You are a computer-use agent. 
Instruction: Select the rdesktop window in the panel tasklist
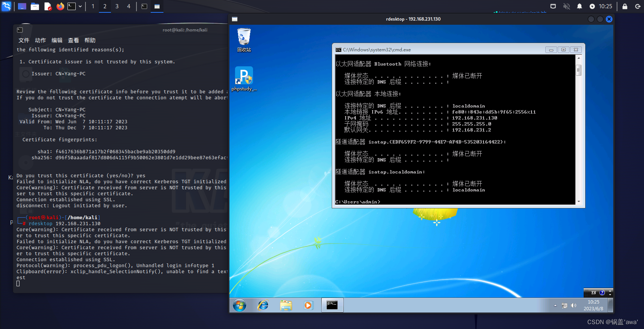point(157,6)
